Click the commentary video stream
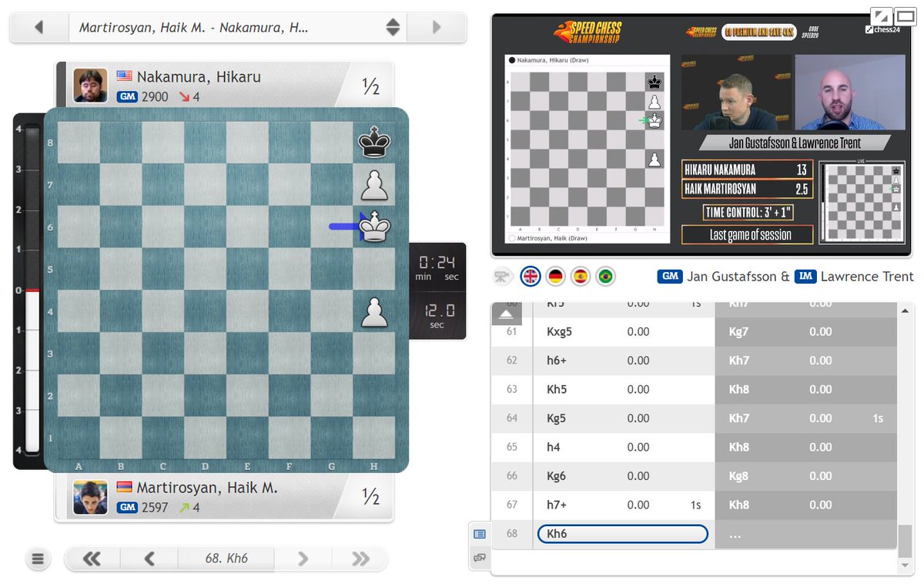Screen dimensions: 924x584 [701, 135]
